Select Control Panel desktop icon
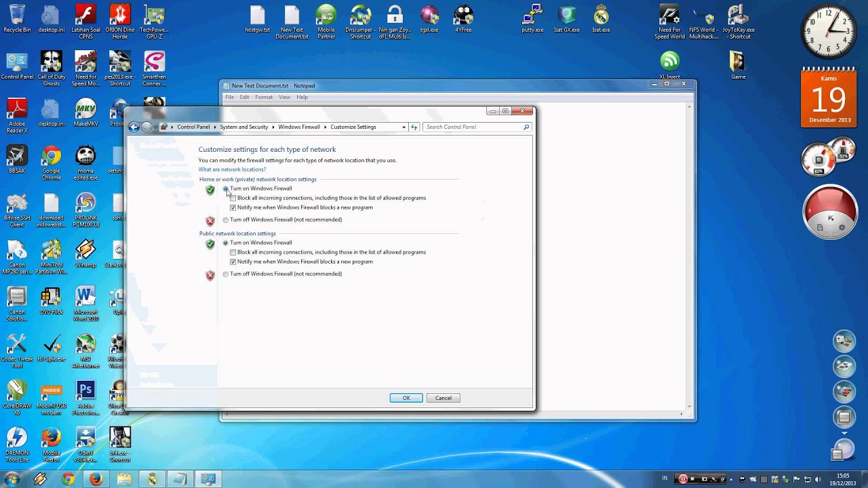This screenshot has width=868, height=488. [17, 66]
